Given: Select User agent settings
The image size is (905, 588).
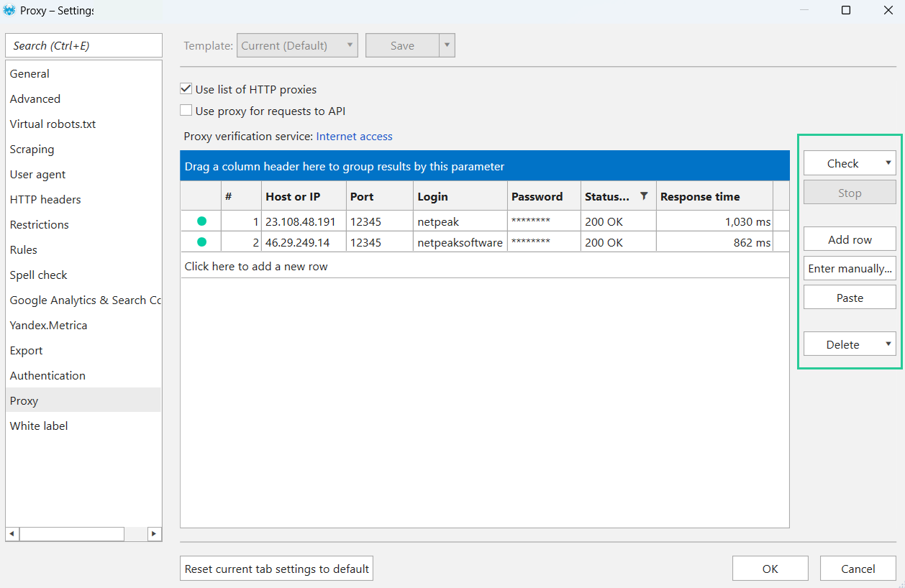Looking at the screenshot, I should point(83,175).
